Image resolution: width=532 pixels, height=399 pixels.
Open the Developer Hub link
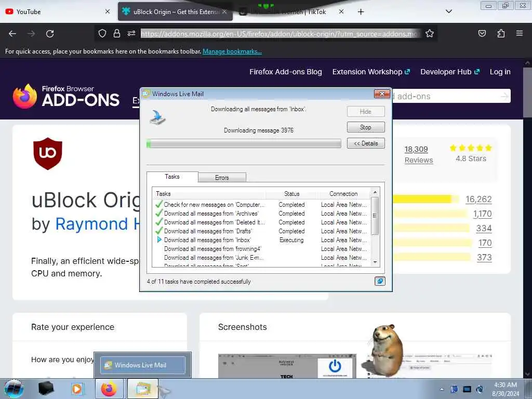pyautogui.click(x=450, y=72)
